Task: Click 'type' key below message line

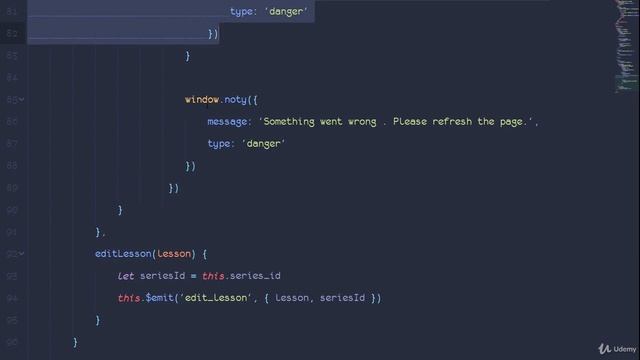Action: pos(218,144)
